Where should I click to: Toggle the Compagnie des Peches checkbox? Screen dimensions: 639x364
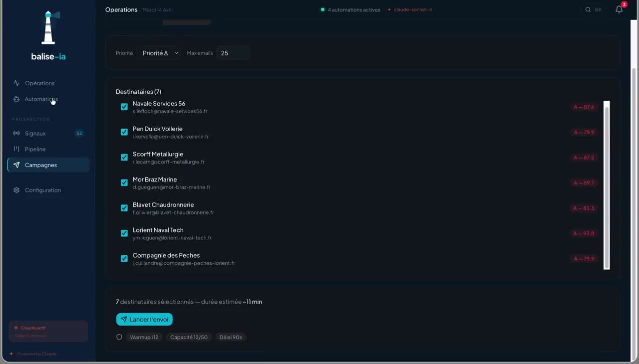pos(124,259)
